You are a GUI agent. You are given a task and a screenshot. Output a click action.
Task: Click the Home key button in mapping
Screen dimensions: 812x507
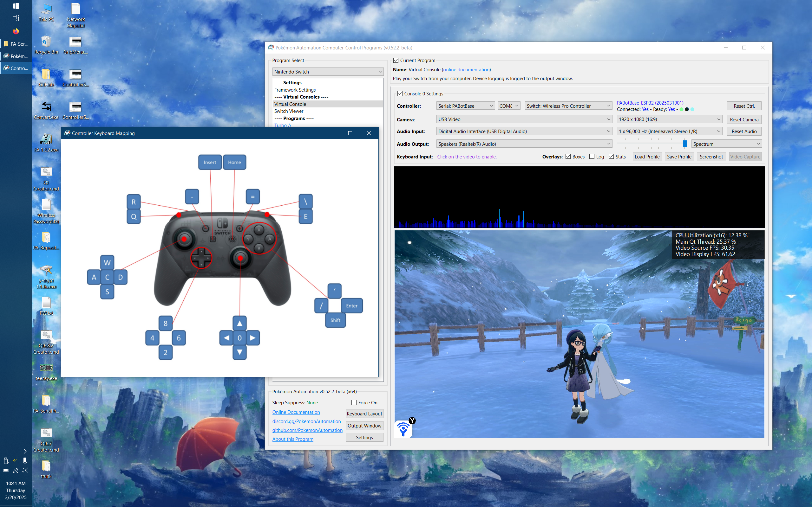pyautogui.click(x=234, y=162)
